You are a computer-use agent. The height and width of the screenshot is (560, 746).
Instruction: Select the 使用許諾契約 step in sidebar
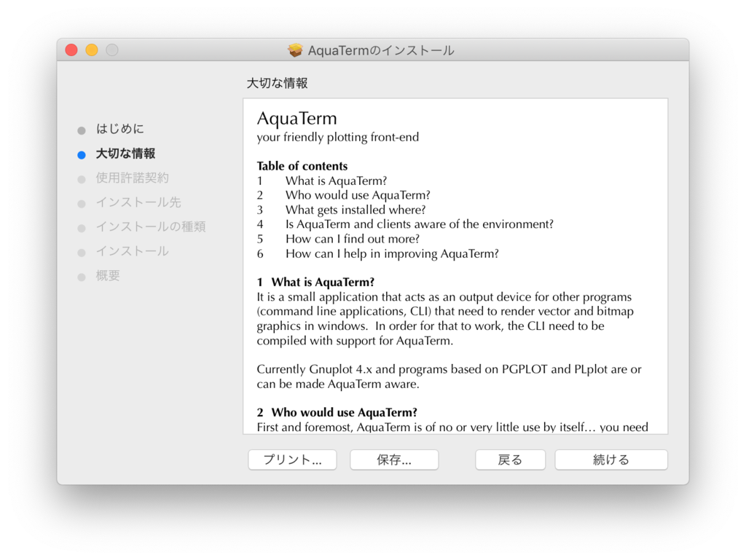(x=133, y=178)
